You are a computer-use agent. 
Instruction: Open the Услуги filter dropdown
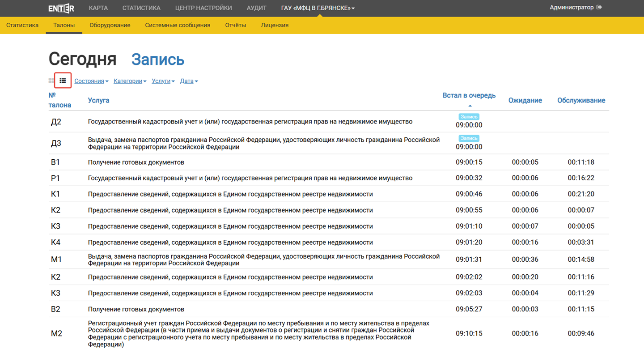click(163, 81)
